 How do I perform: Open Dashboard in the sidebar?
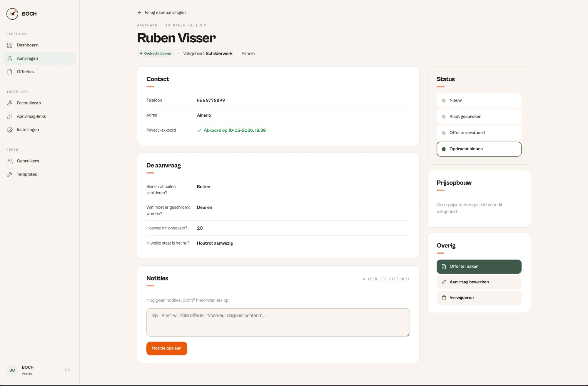[39, 45]
